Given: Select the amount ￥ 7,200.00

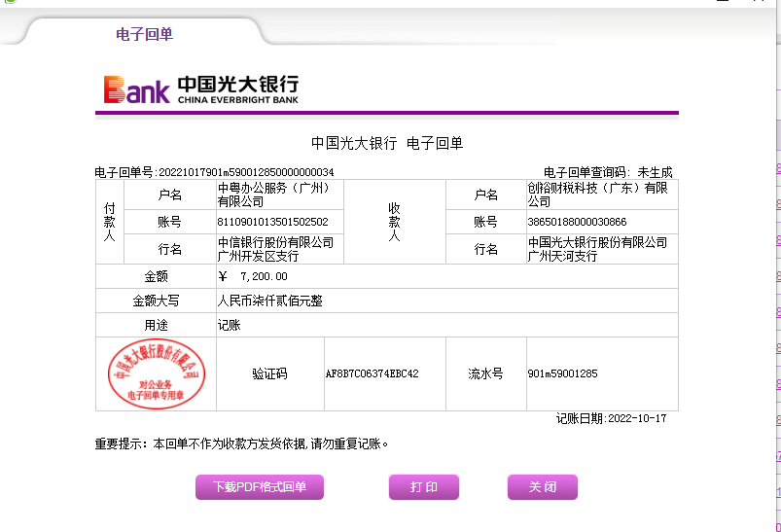Looking at the screenshot, I should point(253,276).
